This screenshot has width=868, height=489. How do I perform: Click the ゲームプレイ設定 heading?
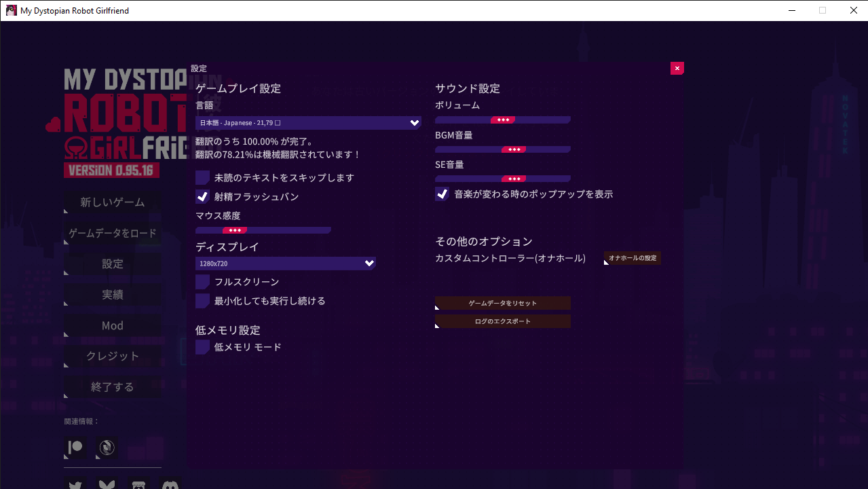pos(238,88)
